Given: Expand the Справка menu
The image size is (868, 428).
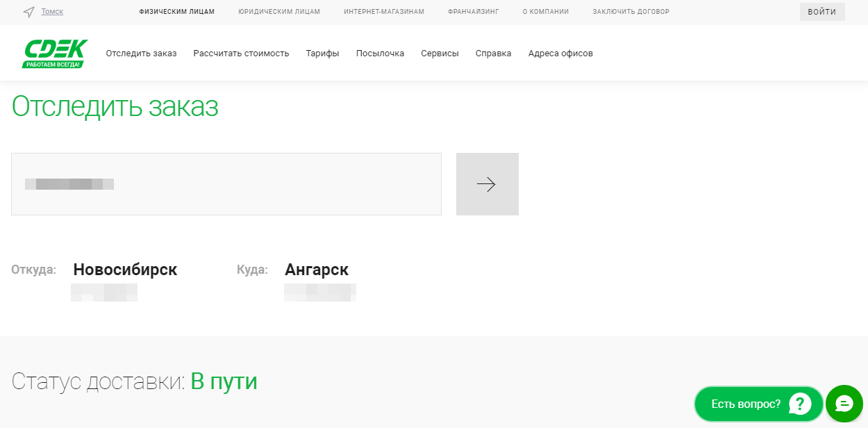Looking at the screenshot, I should (493, 53).
